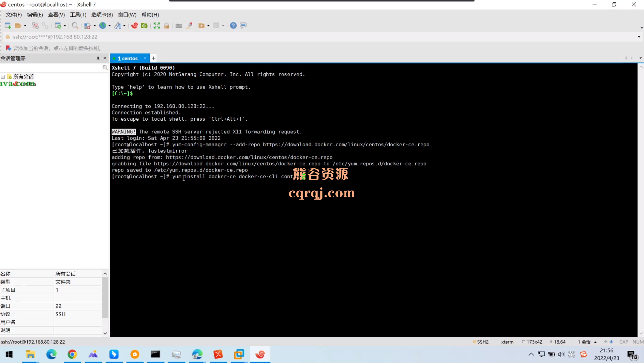Viewport: 644px width, 363px height.
Task: Click the Session Manager search icon
Action: tap(105, 68)
